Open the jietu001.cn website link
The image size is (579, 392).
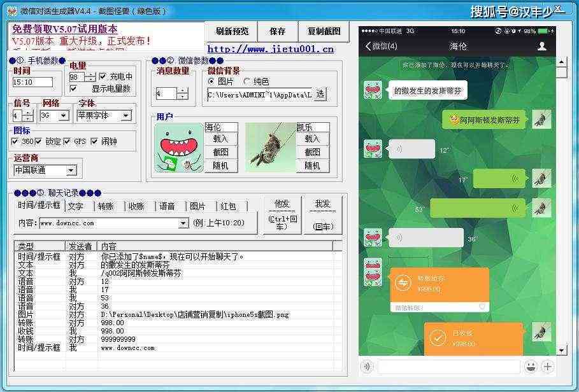tap(270, 48)
